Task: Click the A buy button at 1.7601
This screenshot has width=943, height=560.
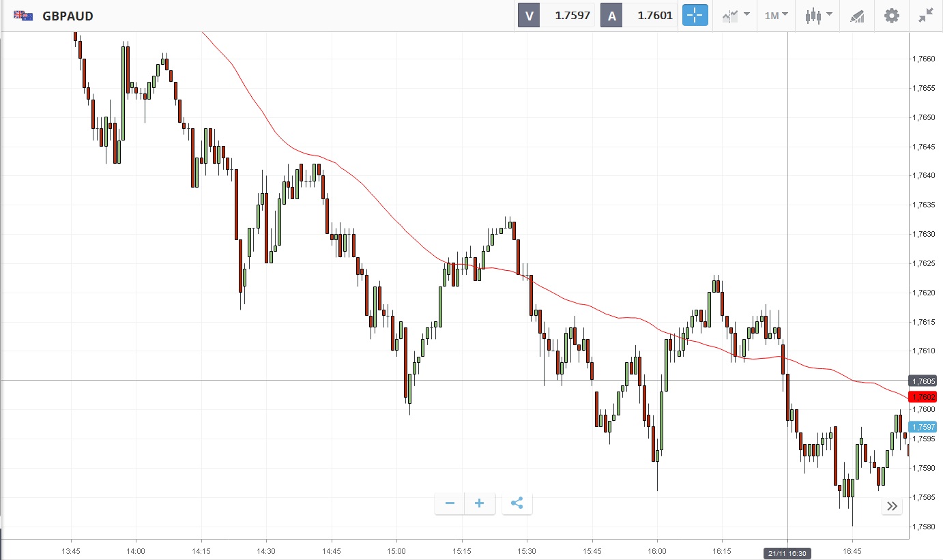Action: (x=639, y=16)
